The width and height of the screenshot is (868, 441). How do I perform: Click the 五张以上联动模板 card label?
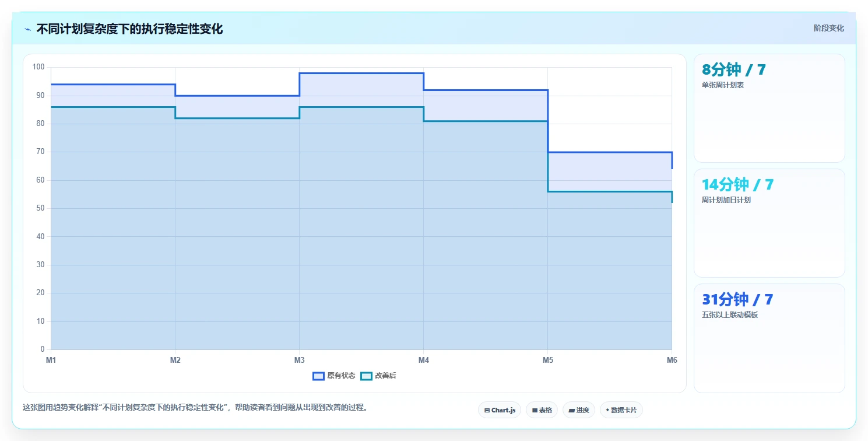(x=730, y=315)
